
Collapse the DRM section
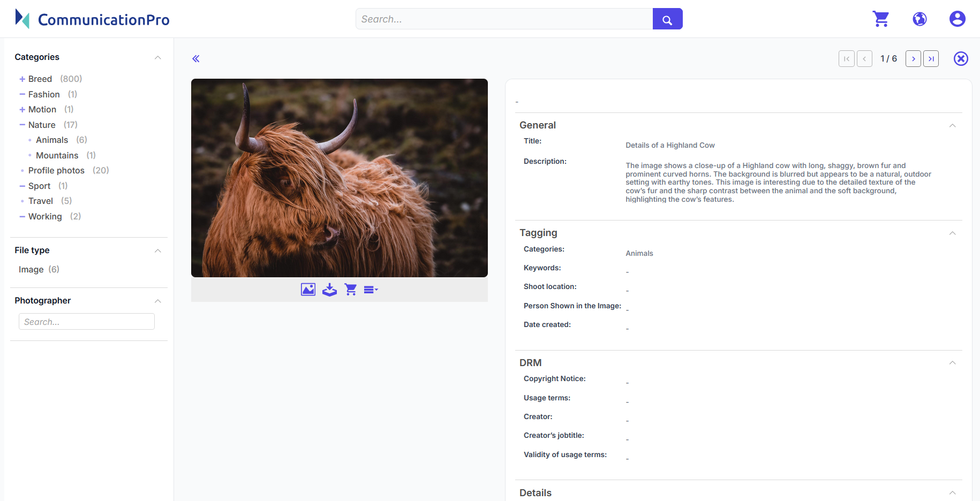(952, 363)
